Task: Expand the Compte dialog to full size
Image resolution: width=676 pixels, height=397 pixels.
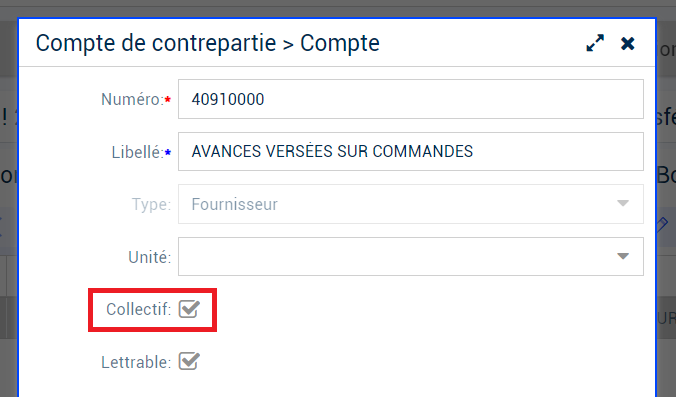Action: [x=595, y=43]
